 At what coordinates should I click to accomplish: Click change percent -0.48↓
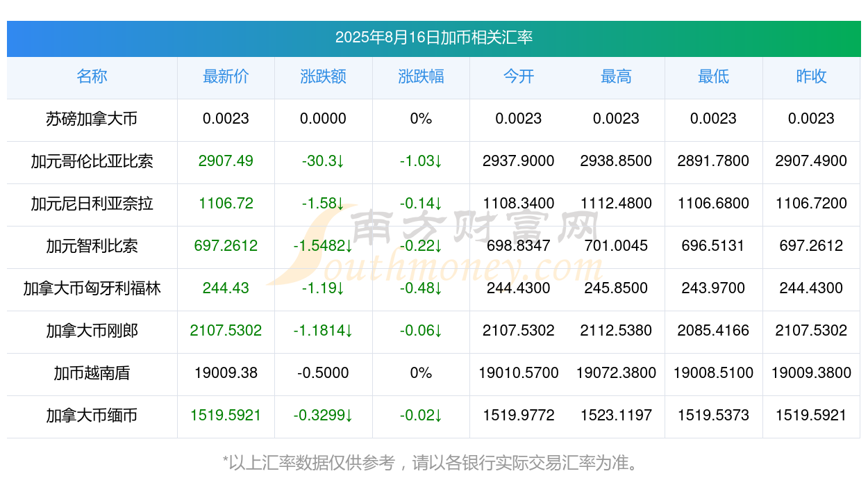point(421,288)
